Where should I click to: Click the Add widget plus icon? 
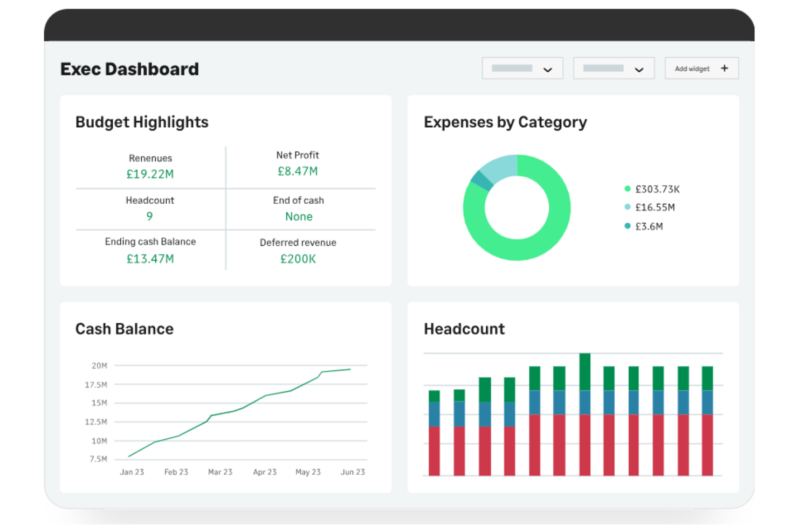pyautogui.click(x=725, y=68)
